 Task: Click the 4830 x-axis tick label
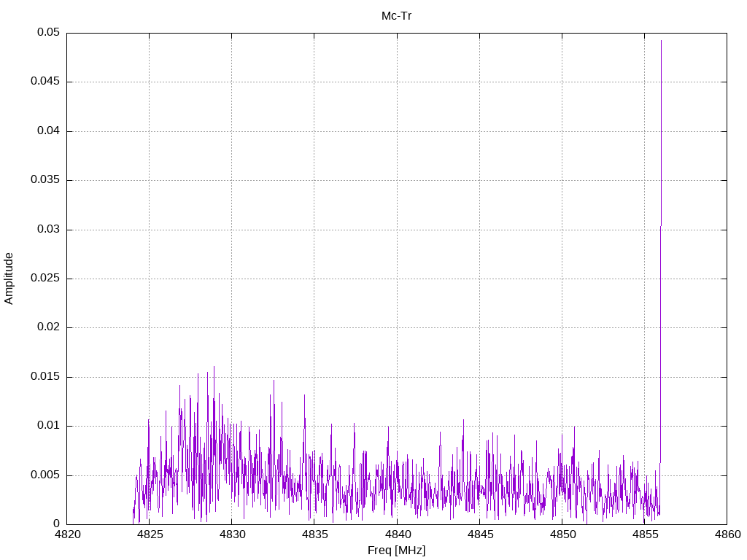coord(233,534)
